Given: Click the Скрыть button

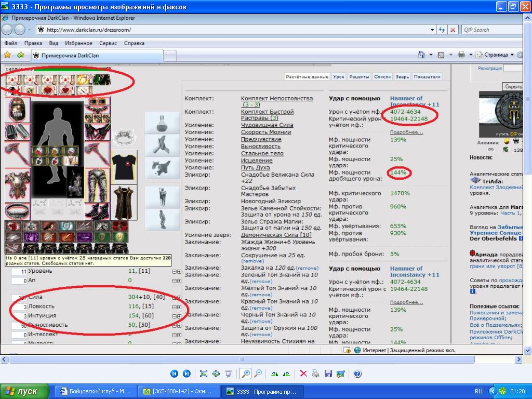Looking at the screenshot, I should point(513,87).
